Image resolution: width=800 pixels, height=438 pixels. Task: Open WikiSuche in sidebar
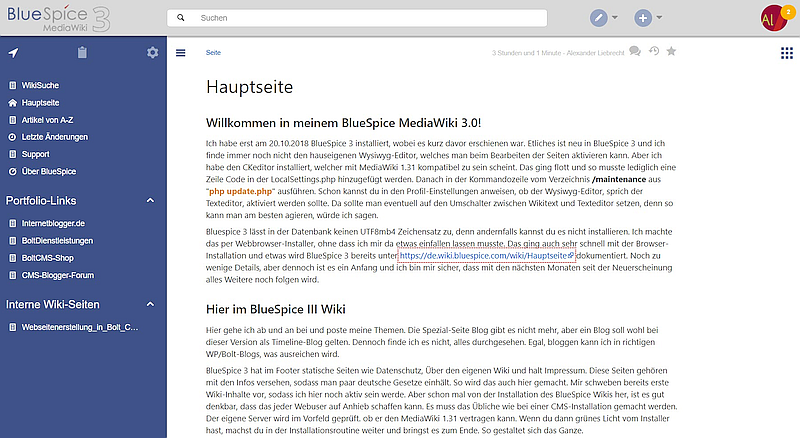point(40,85)
